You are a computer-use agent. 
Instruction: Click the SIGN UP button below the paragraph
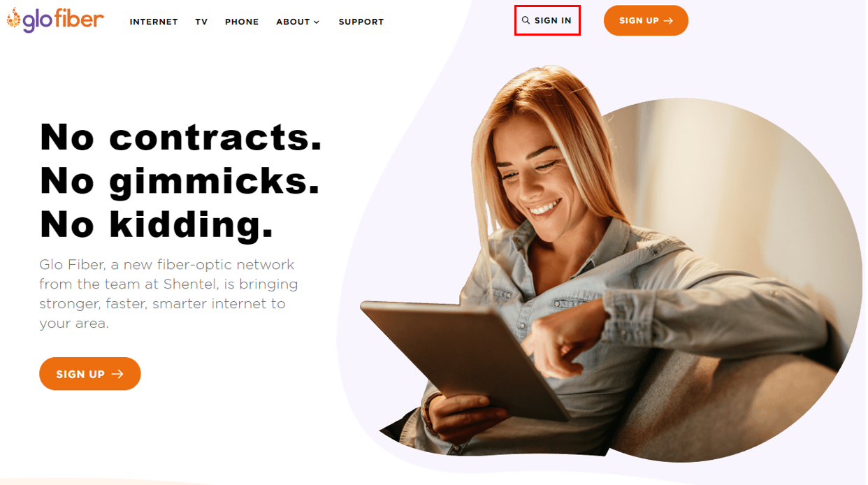coord(90,374)
